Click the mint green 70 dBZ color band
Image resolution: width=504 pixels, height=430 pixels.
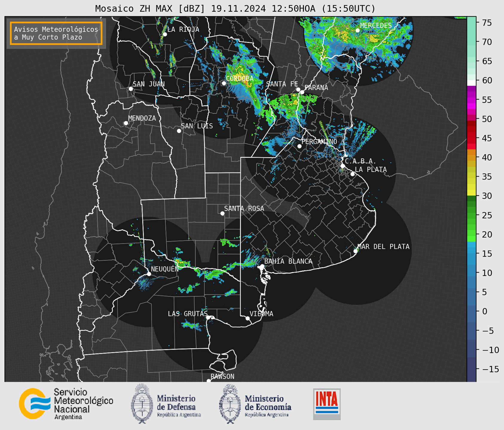[x=471, y=42]
